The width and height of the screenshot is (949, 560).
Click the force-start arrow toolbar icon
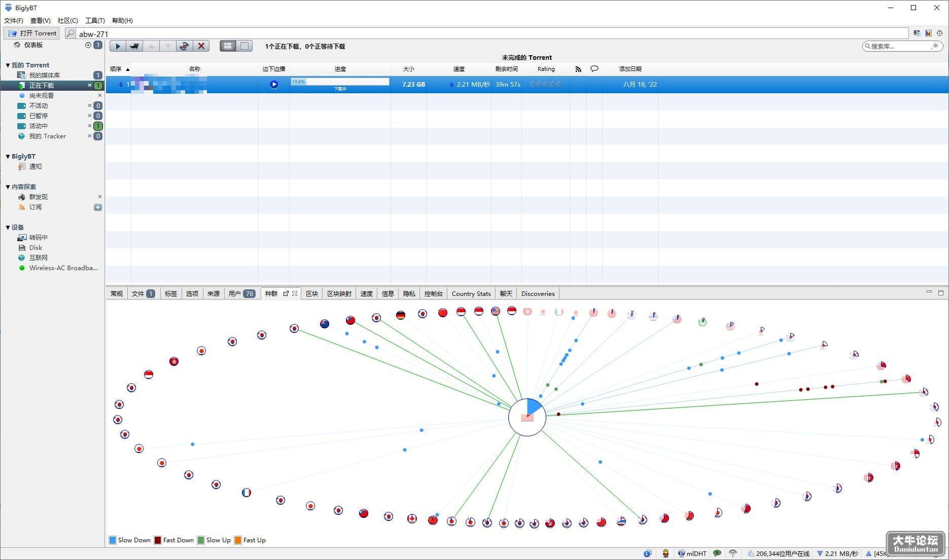(x=134, y=46)
